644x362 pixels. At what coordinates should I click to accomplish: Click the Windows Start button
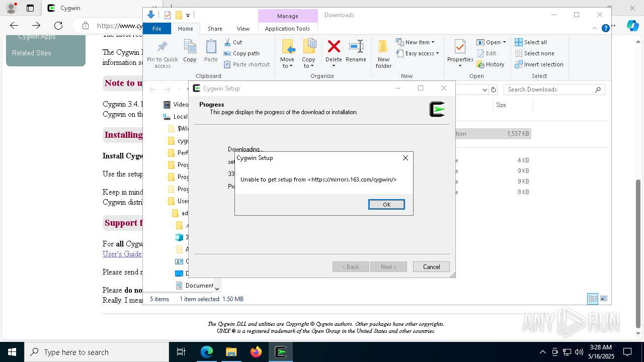pos(12,352)
